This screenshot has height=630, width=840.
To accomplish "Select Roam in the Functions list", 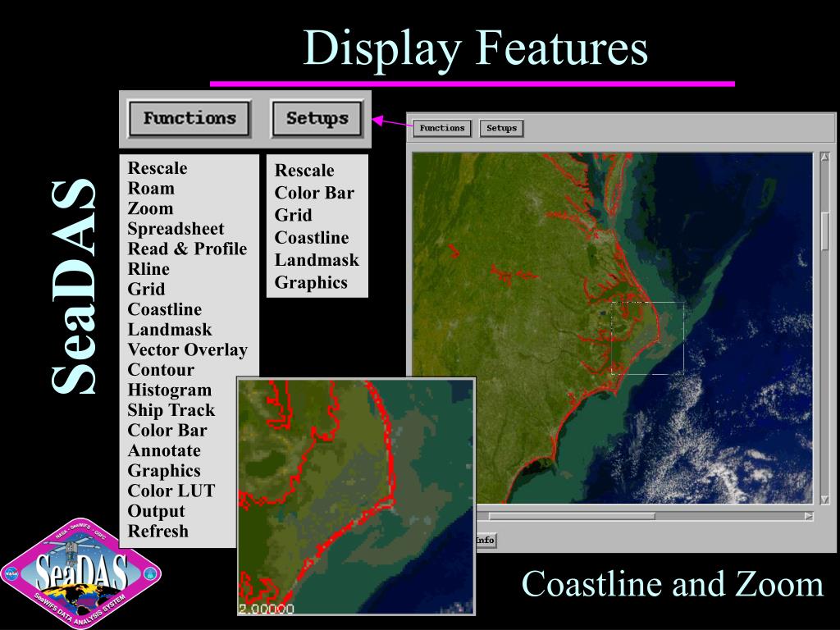I will coord(151,189).
